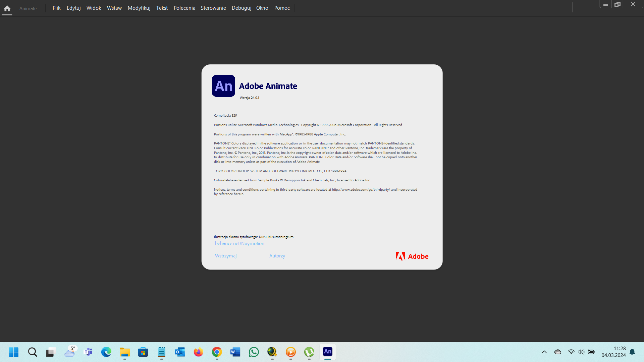
Task: Open the Windows Start menu
Action: (14, 352)
